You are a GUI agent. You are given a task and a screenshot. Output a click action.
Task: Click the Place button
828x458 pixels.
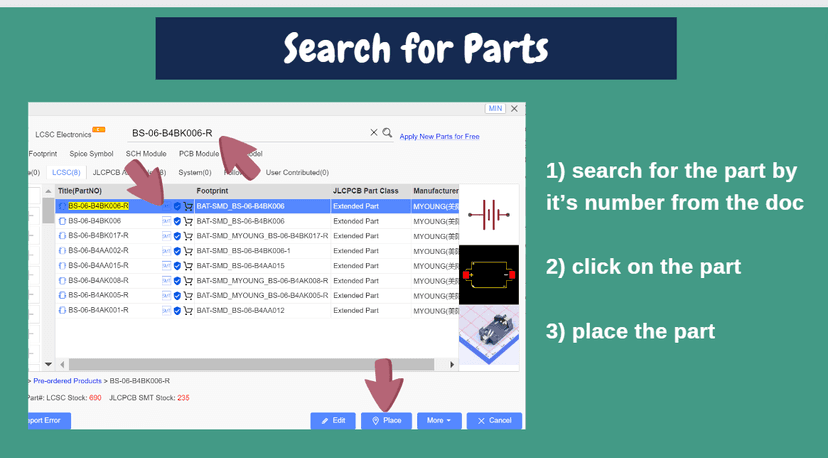click(387, 420)
